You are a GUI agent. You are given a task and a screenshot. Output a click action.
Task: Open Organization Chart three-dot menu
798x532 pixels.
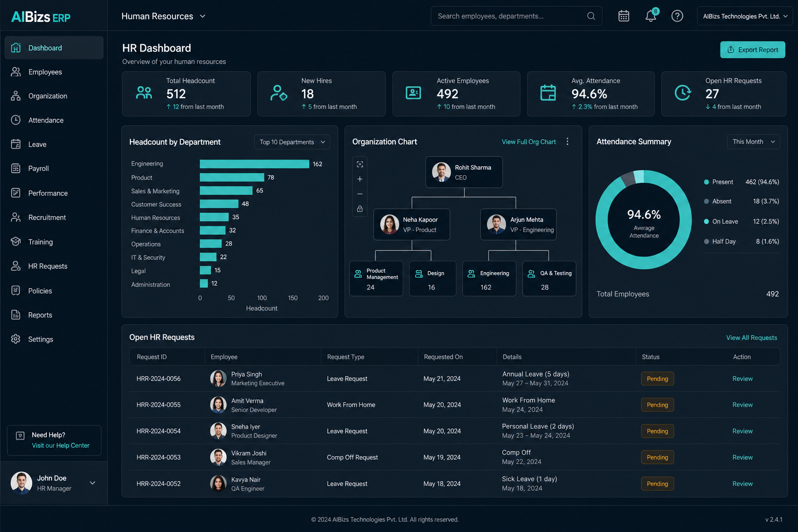tap(567, 142)
